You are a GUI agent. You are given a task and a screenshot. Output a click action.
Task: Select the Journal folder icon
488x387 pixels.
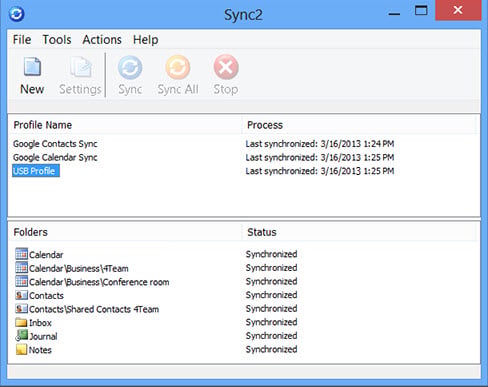pyautogui.click(x=21, y=336)
